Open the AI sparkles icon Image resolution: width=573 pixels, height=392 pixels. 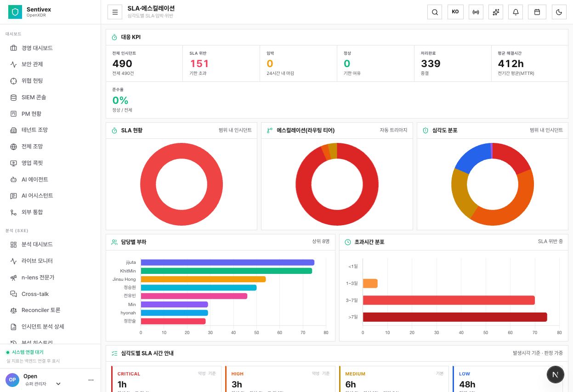pos(496,12)
